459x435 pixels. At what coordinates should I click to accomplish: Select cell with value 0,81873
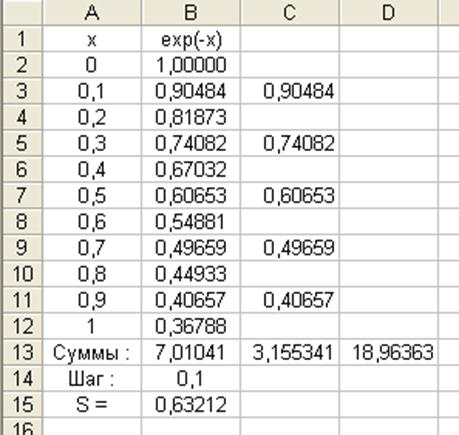click(x=191, y=117)
